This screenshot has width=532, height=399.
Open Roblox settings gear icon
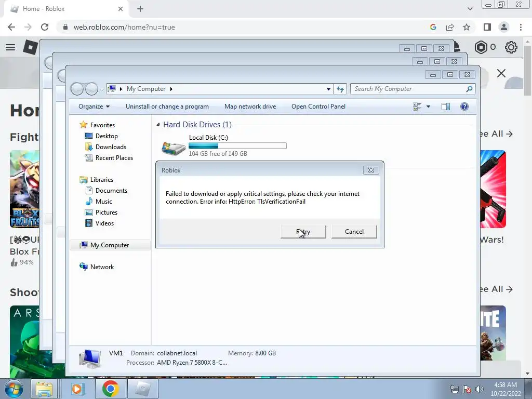coord(511,47)
